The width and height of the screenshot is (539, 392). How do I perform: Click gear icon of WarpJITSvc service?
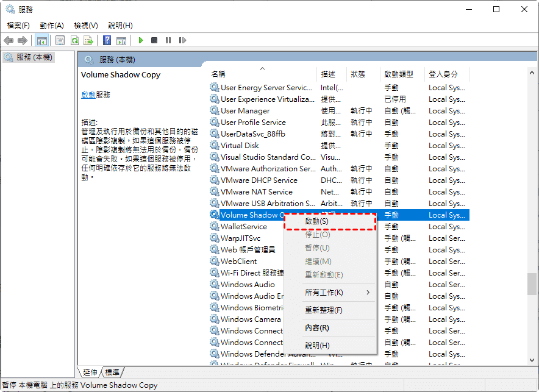215,238
